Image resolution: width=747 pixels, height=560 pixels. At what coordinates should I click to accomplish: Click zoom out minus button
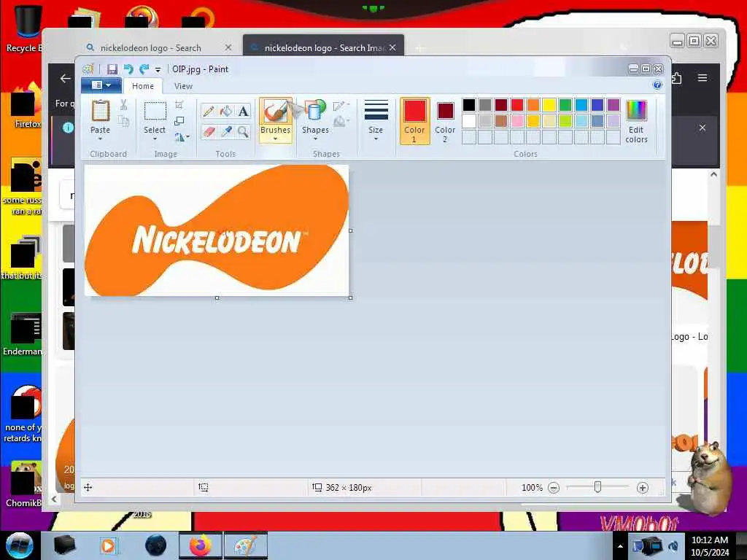(554, 488)
